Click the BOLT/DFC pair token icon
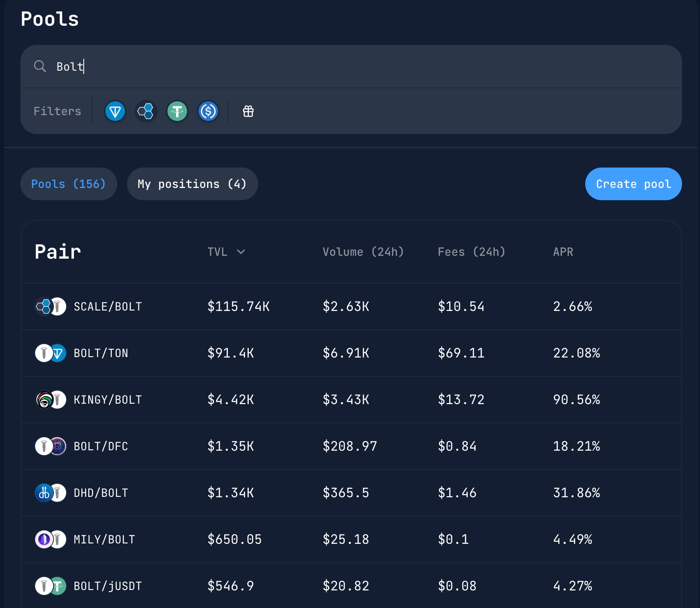Image resolution: width=700 pixels, height=608 pixels. pos(50,446)
